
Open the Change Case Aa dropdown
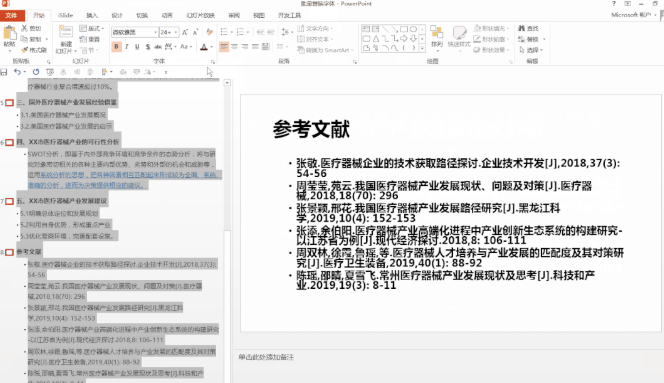186,47
